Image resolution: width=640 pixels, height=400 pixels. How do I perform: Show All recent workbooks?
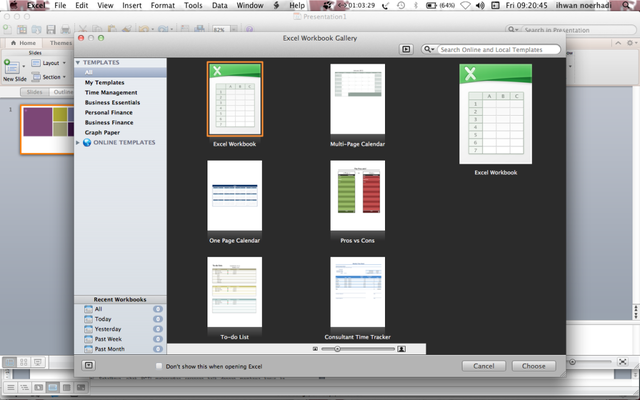98,309
